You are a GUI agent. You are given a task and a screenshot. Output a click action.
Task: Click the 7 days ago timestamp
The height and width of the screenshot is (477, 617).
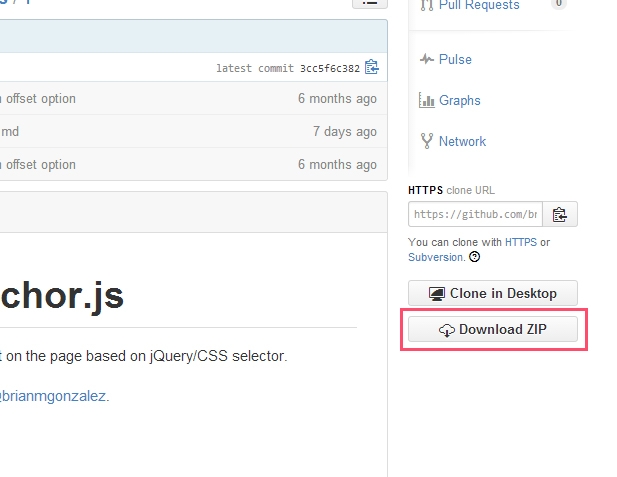coord(345,131)
